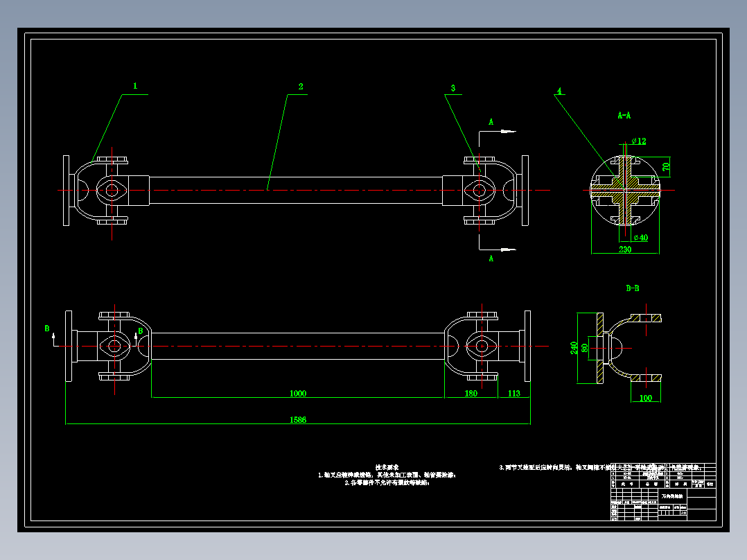Click the ø40 diameter dimension
The height and width of the screenshot is (560, 747).
tap(641, 237)
